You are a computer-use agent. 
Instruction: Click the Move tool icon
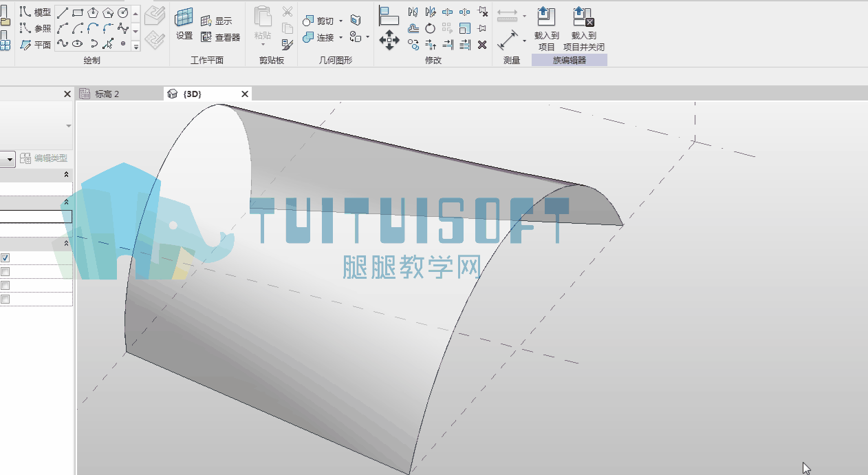pos(389,39)
